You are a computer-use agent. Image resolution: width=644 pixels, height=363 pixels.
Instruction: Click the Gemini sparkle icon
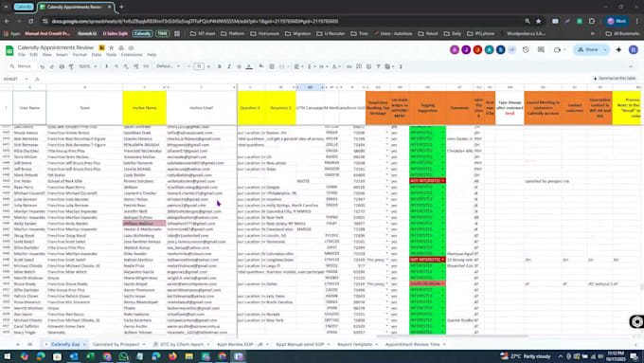(618, 49)
